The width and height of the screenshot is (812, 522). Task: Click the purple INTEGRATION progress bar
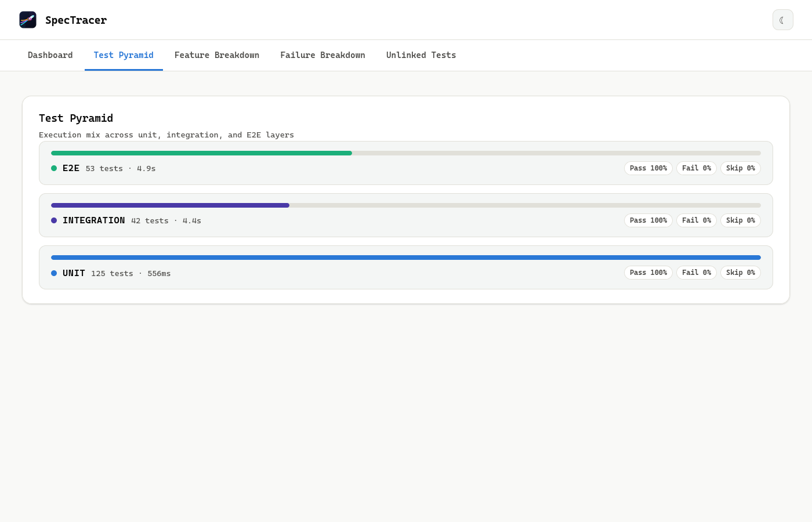click(170, 205)
